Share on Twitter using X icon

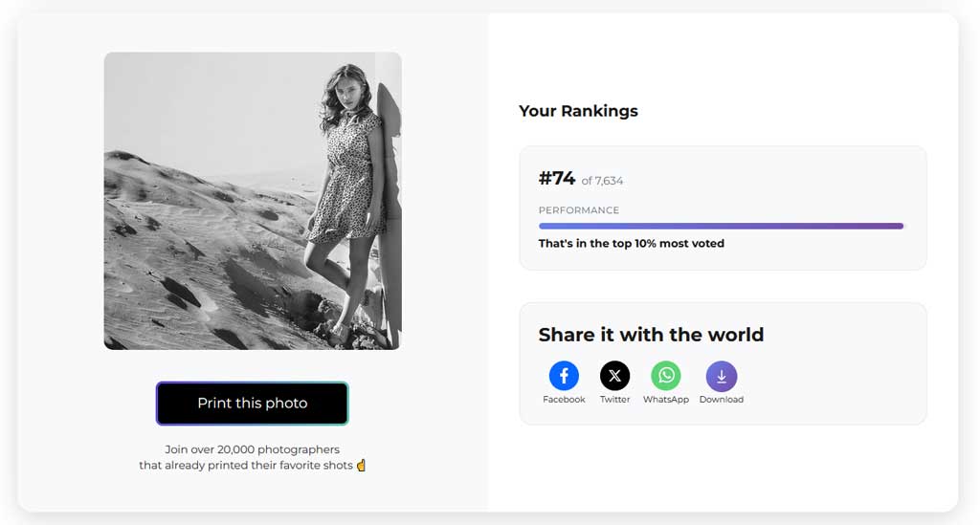pos(615,376)
